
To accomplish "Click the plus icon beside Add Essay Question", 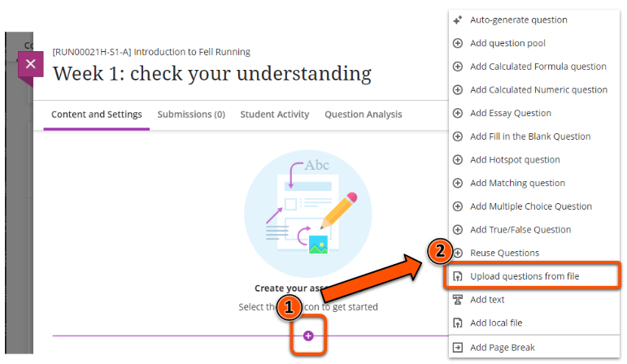I will 458,113.
